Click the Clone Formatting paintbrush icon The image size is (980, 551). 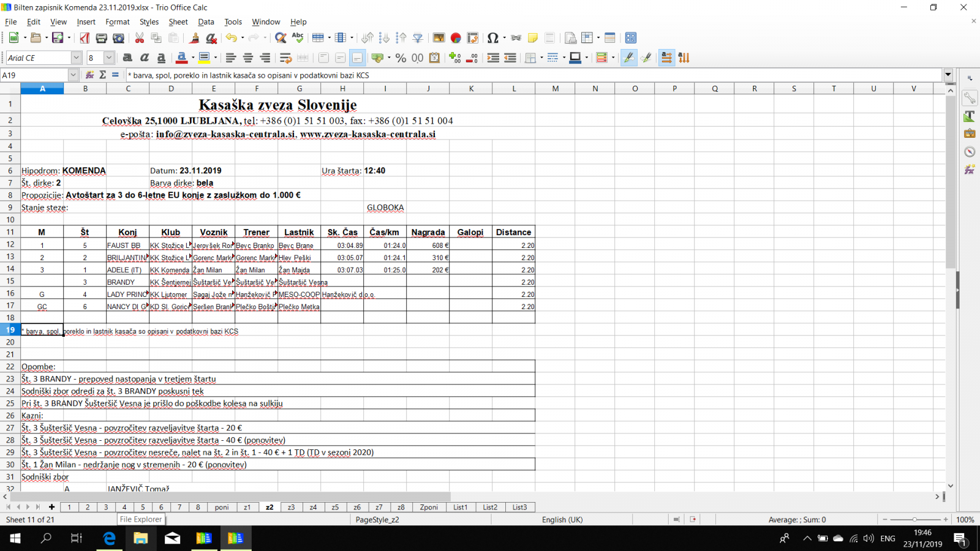click(194, 38)
